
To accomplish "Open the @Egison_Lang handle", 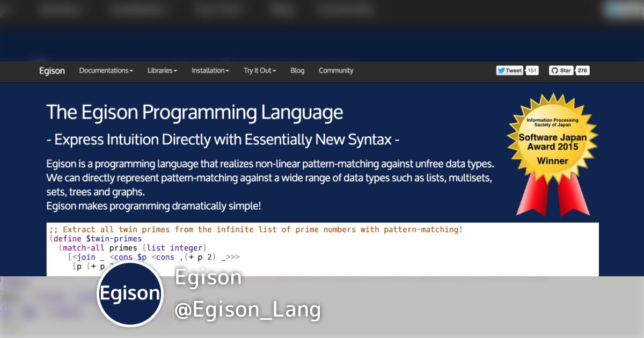I will [x=247, y=310].
